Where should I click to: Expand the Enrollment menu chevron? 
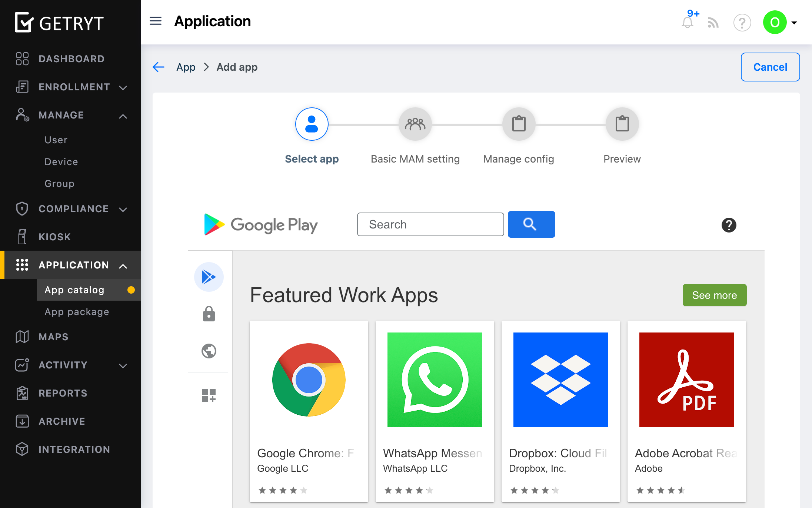click(123, 88)
